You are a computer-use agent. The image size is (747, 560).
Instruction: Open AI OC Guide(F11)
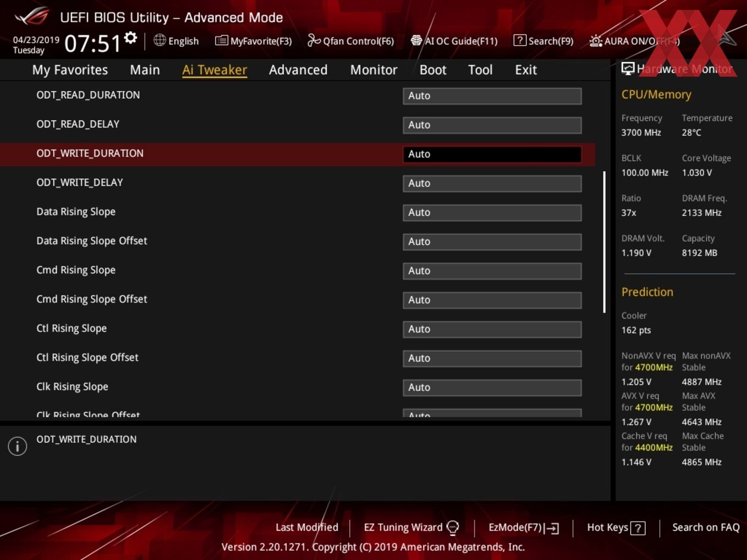pyautogui.click(x=454, y=41)
